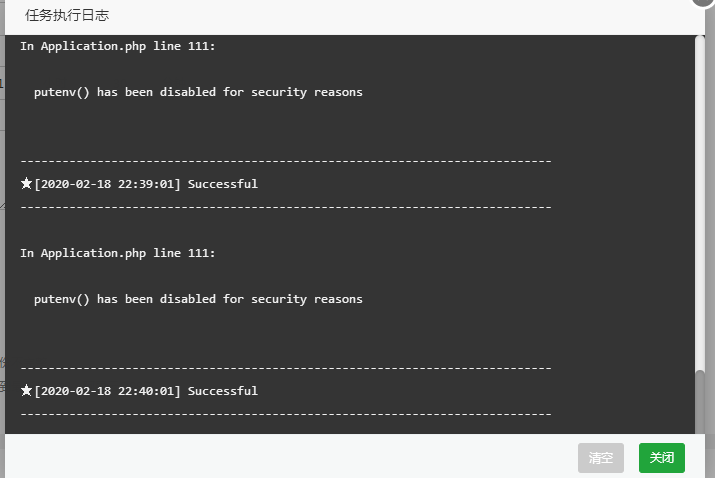Click the 任务执行日志 dialog title
The width and height of the screenshot is (715, 478).
click(67, 16)
